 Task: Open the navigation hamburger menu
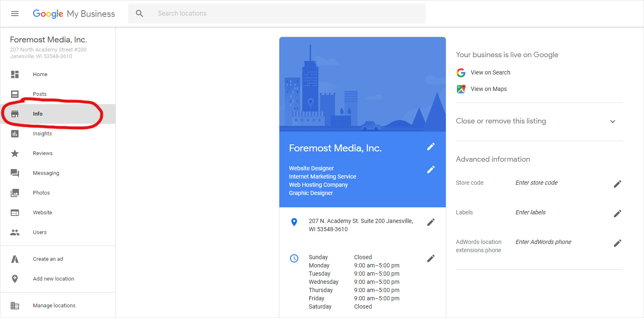15,13
